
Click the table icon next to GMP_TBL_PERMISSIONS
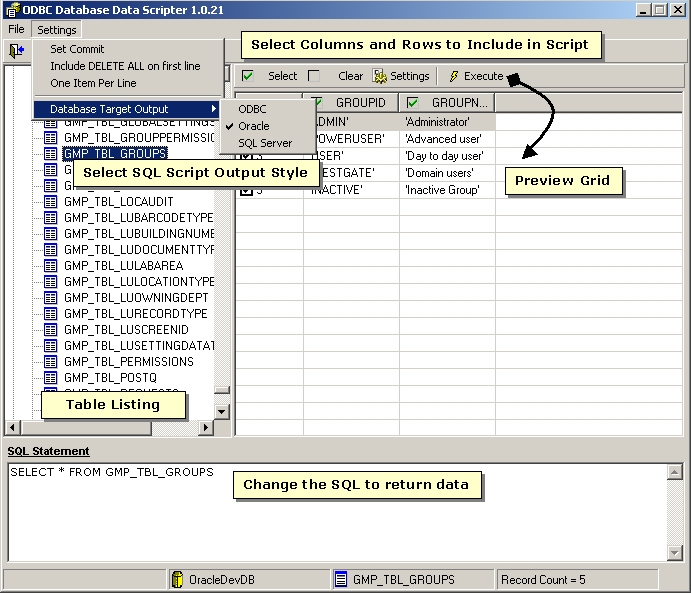pos(51,361)
